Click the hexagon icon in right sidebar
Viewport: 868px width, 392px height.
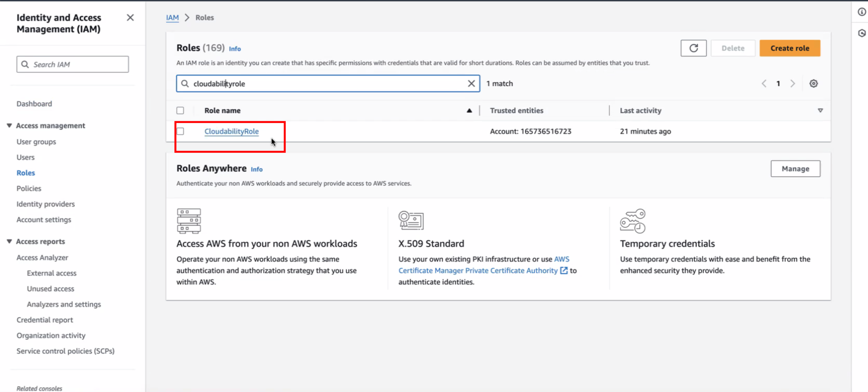pos(862,33)
